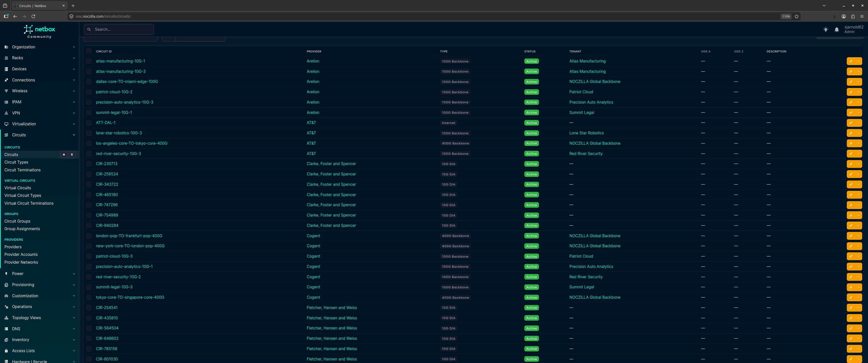Select the atlas-manufacturing-10G-1 row checkbox
The width and height of the screenshot is (868, 363).
89,61
